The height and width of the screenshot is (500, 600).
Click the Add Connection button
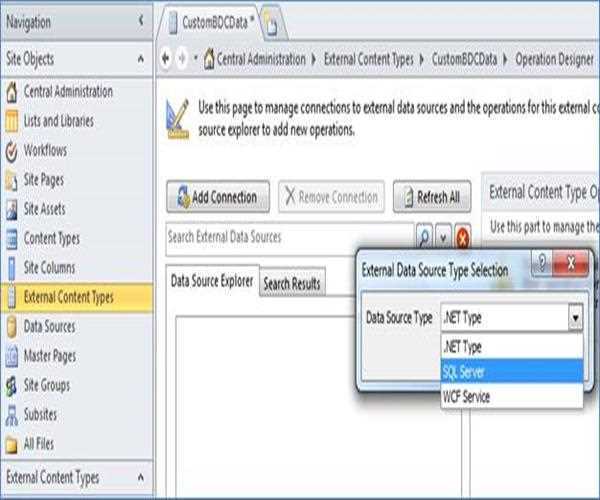217,197
